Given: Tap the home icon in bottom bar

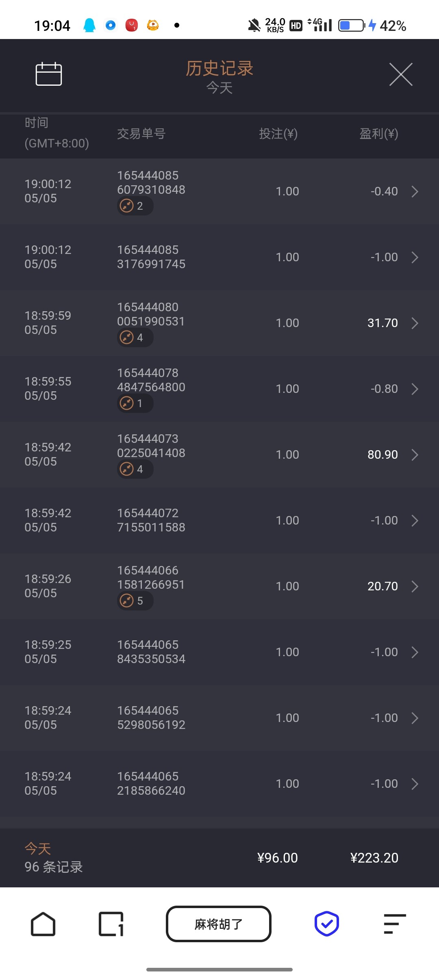Looking at the screenshot, I should (43, 924).
